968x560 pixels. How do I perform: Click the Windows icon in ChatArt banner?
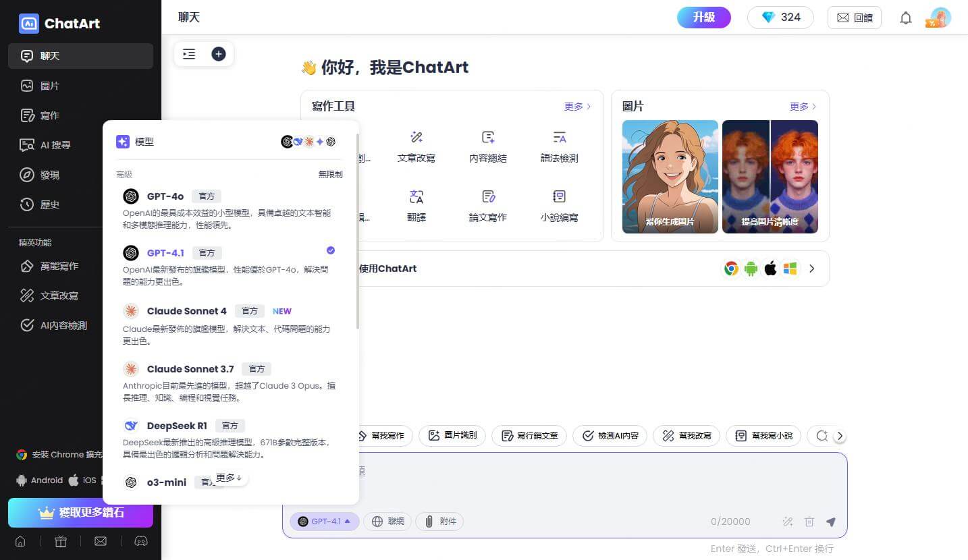790,269
